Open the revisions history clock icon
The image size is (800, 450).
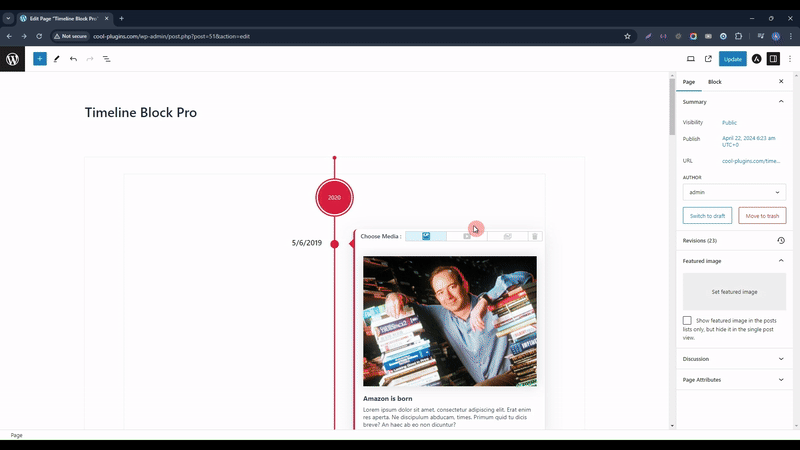coord(781,240)
